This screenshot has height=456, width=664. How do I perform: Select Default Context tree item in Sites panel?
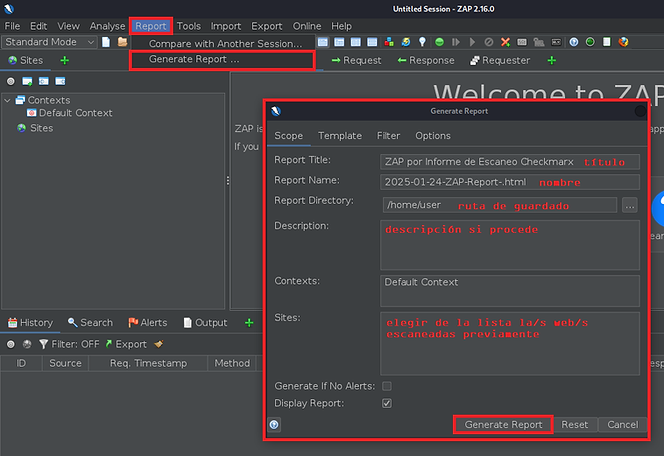point(70,113)
